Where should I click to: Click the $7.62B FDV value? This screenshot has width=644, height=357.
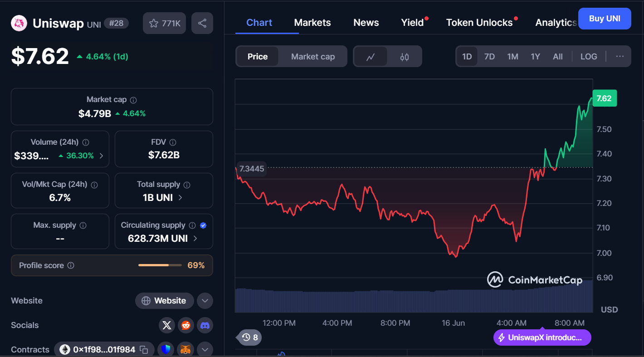(164, 155)
